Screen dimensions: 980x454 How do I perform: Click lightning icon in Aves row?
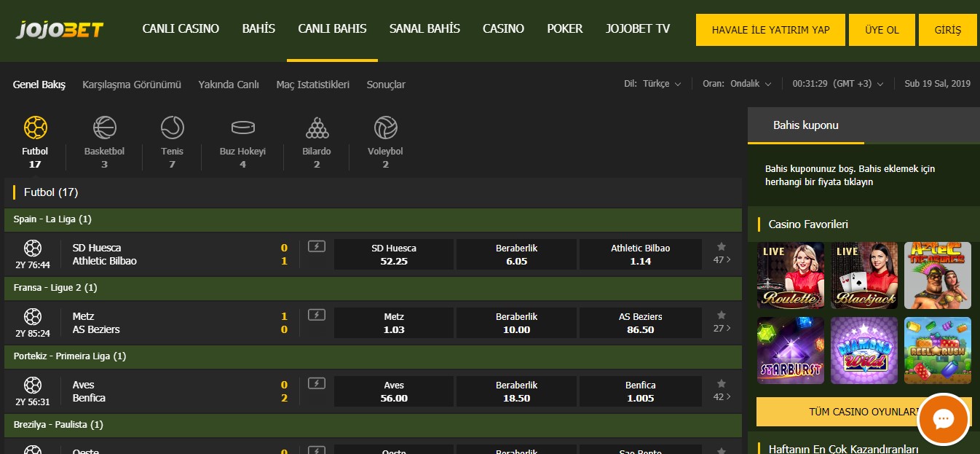(316, 383)
